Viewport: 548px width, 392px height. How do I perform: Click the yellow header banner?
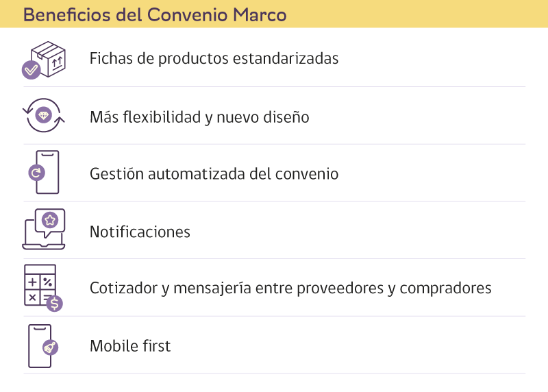click(274, 14)
